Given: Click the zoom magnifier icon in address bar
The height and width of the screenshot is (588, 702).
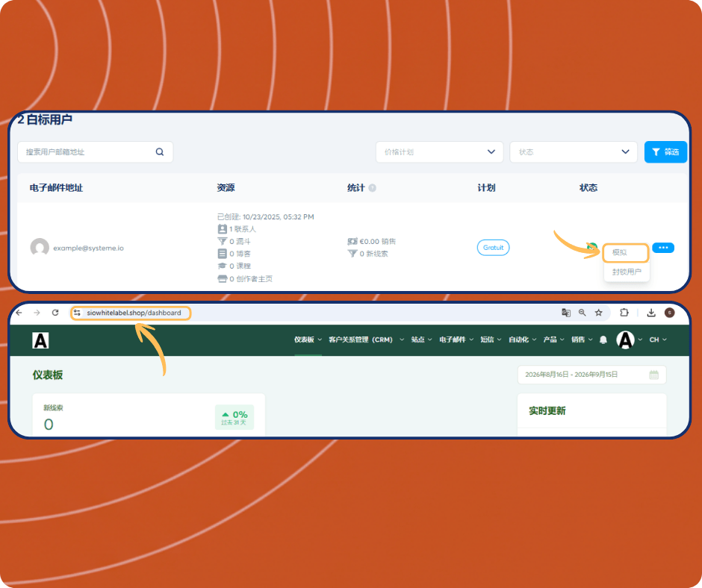Looking at the screenshot, I should (582, 313).
